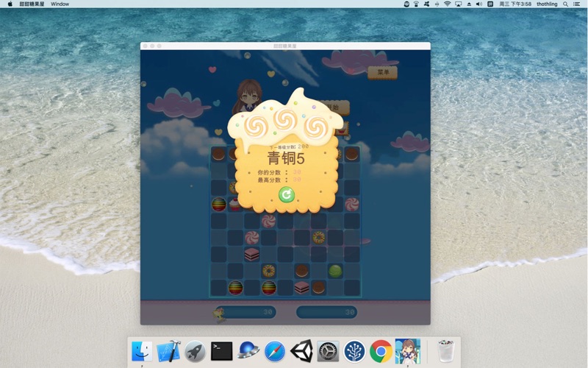Tap the cupcake candy on the board
The height and width of the screenshot is (368, 588).
pos(234,205)
